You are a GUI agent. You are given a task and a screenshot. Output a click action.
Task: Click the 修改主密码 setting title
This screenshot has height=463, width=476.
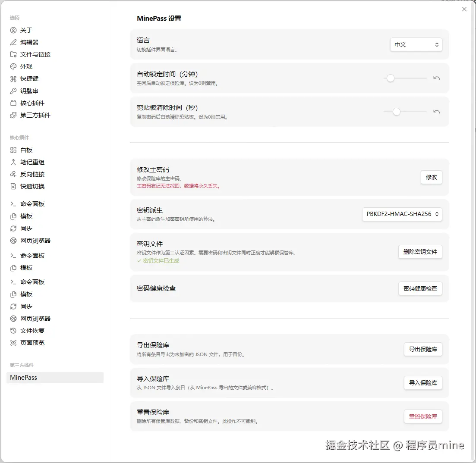coord(153,170)
